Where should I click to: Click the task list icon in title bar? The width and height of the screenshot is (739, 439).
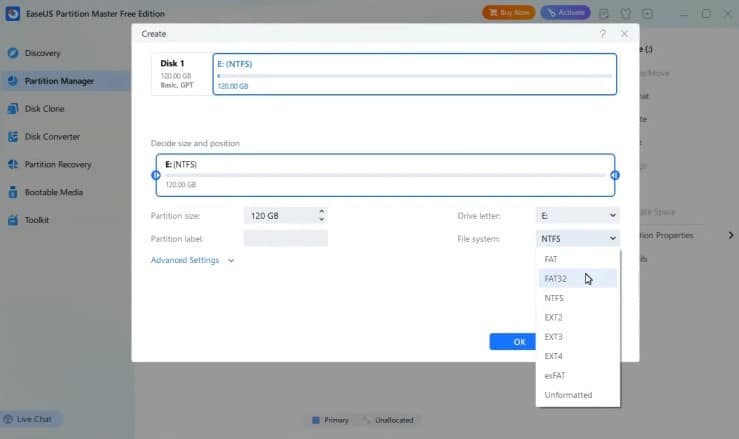pos(604,14)
